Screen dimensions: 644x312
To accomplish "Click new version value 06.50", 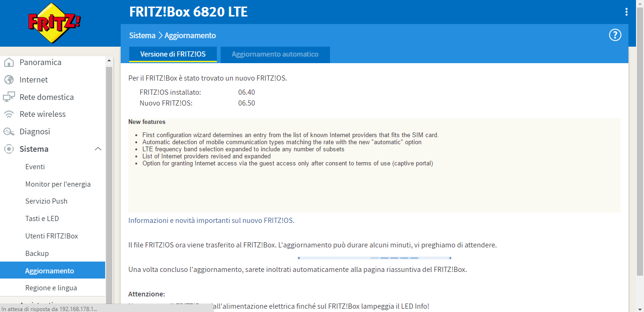I will (247, 103).
